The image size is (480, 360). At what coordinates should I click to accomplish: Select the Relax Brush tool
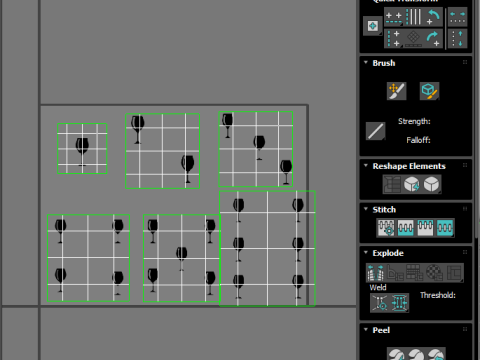429,91
